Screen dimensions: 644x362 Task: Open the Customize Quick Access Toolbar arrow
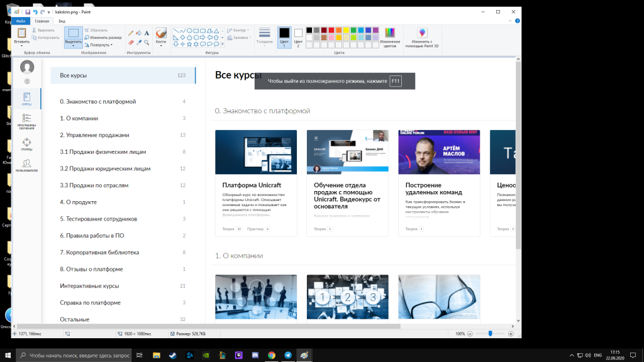coord(49,13)
